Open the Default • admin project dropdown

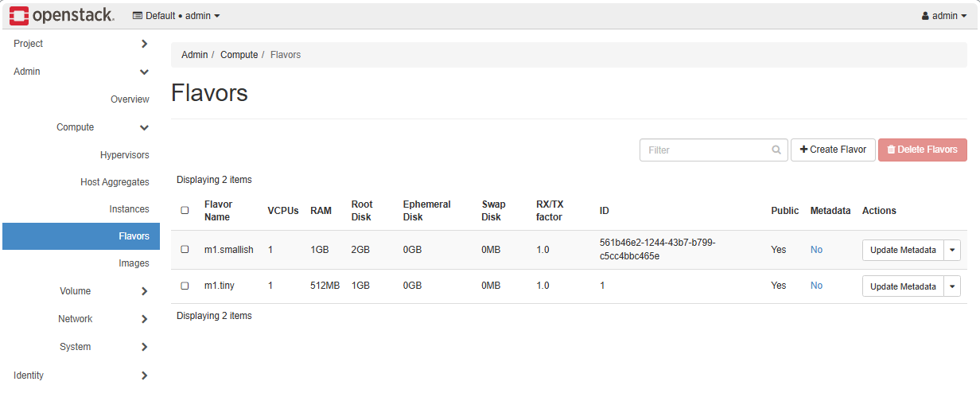[x=176, y=16]
